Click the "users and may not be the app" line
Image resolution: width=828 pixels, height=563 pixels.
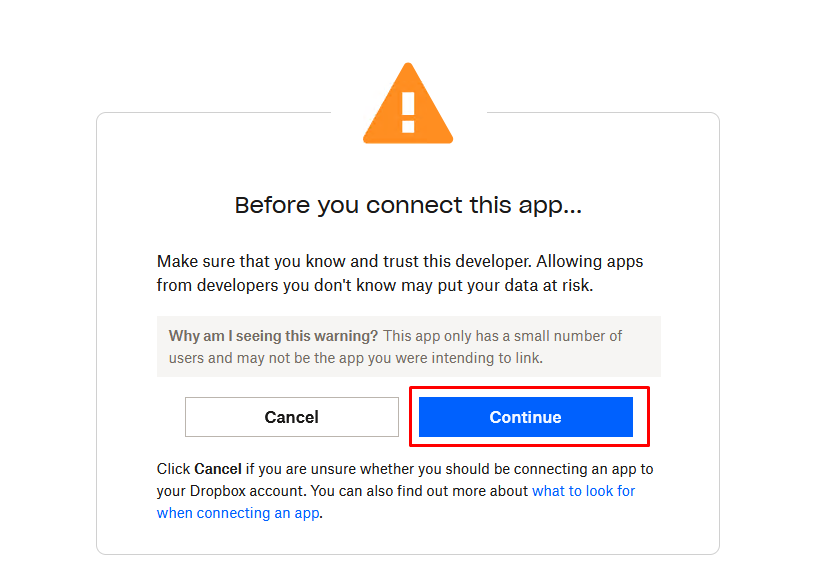267,358
